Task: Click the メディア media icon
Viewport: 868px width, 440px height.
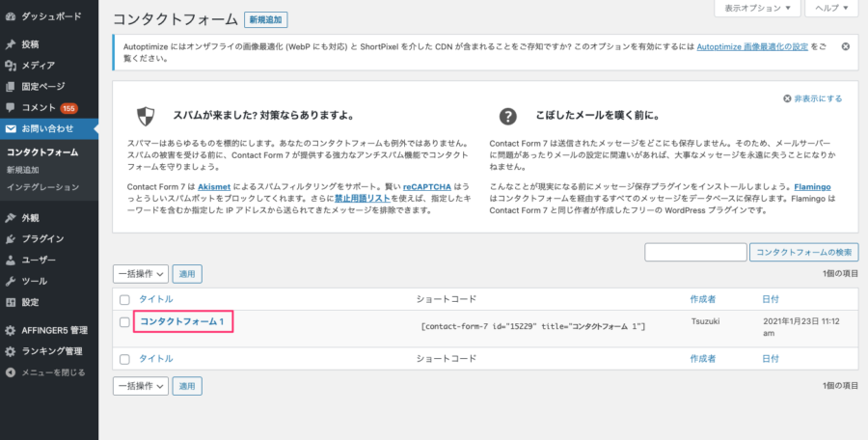Action: coord(10,66)
